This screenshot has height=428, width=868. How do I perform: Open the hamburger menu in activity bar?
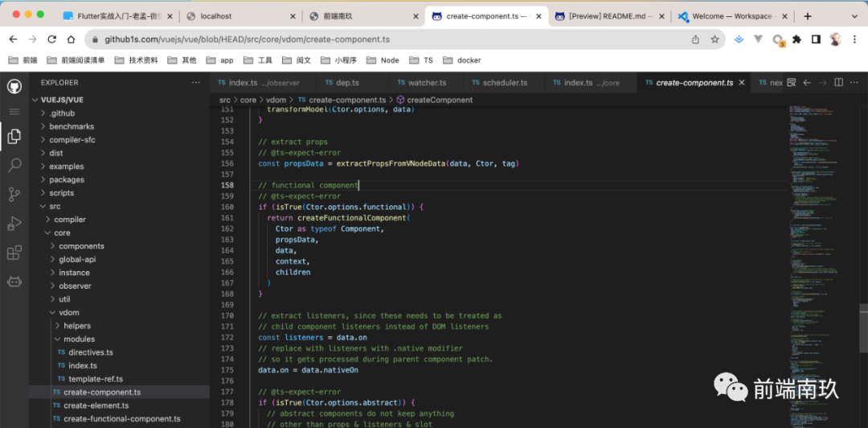(14, 112)
